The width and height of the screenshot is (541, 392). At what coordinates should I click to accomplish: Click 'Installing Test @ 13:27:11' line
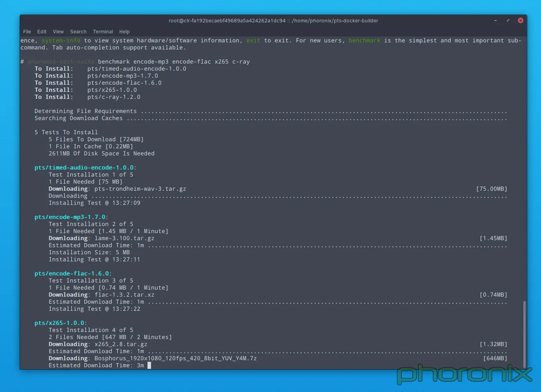[x=94, y=259]
